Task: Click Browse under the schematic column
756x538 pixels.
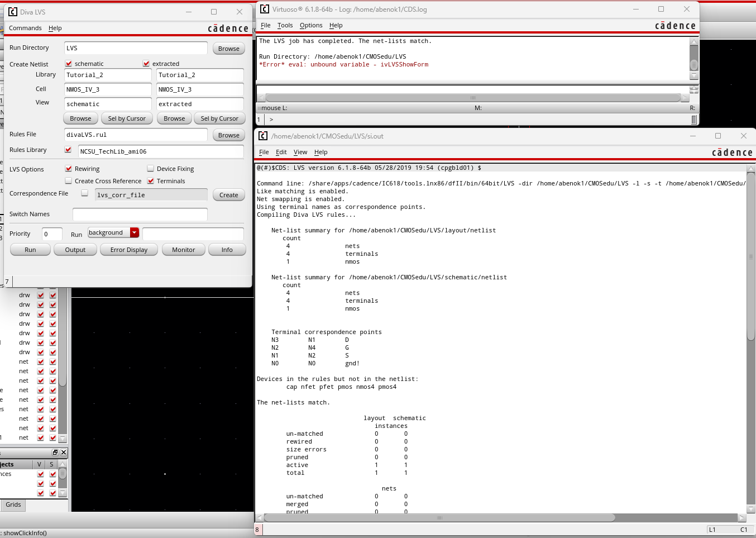Action: coord(80,118)
